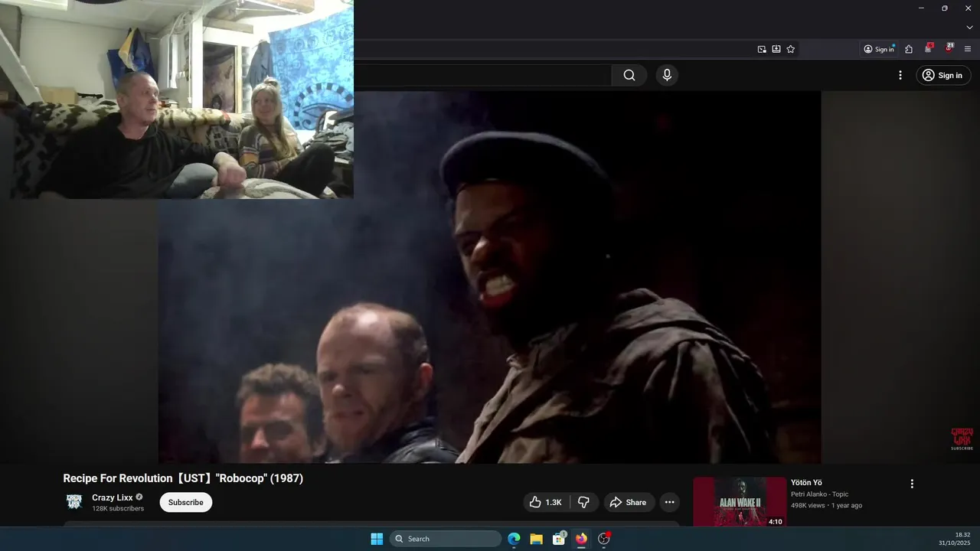The image size is (980, 551).
Task: Open more actions ellipsis next to Share
Action: tap(669, 502)
